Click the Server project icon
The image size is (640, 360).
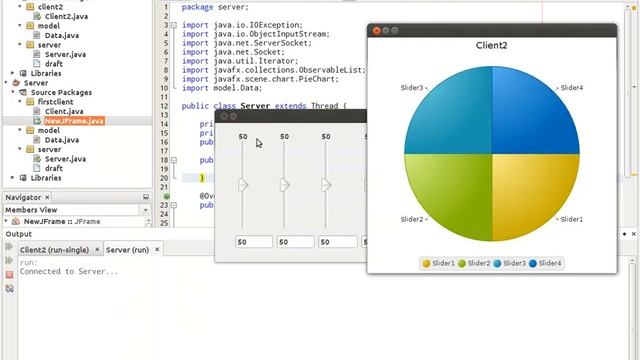[x=16, y=83]
